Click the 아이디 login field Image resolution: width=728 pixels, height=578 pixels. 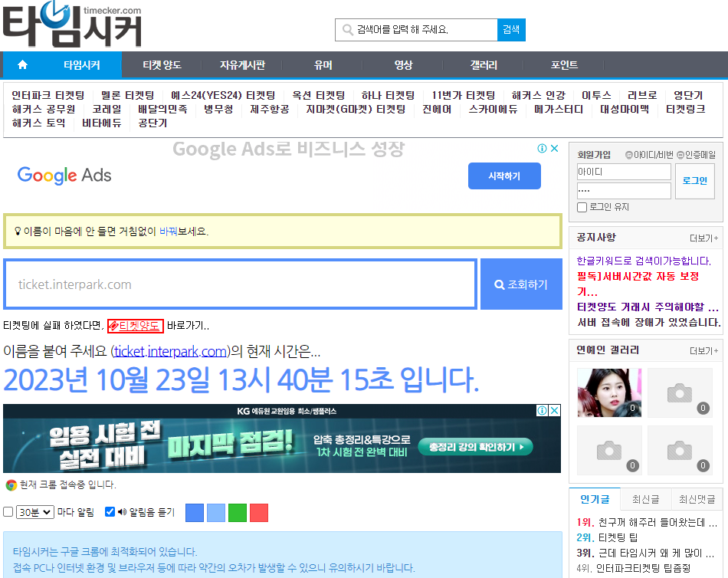[624, 172]
